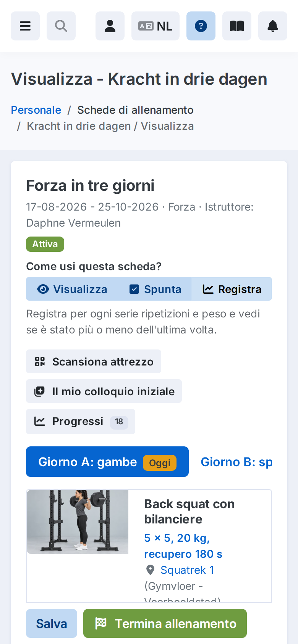
Task: Click Termina allenamento button
Action: pos(165,623)
